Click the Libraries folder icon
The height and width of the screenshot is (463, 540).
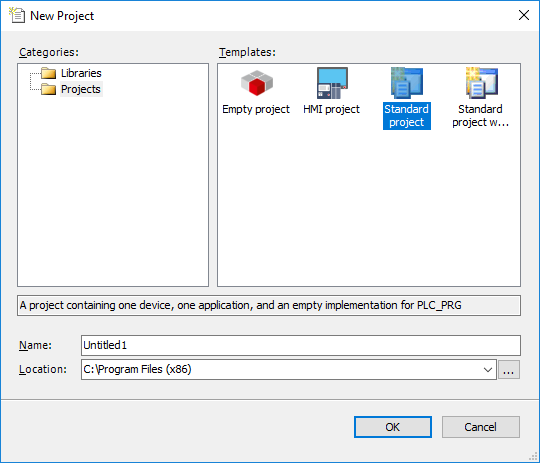(48, 73)
